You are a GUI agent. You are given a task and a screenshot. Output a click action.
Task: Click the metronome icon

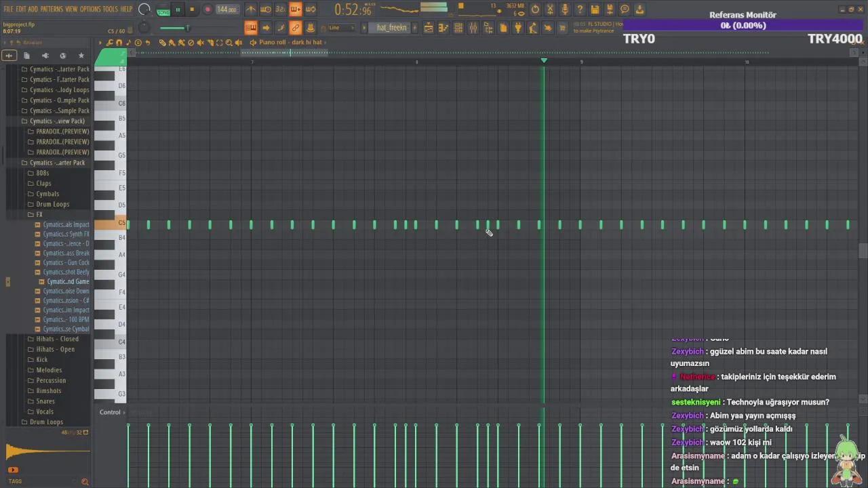[251, 9]
